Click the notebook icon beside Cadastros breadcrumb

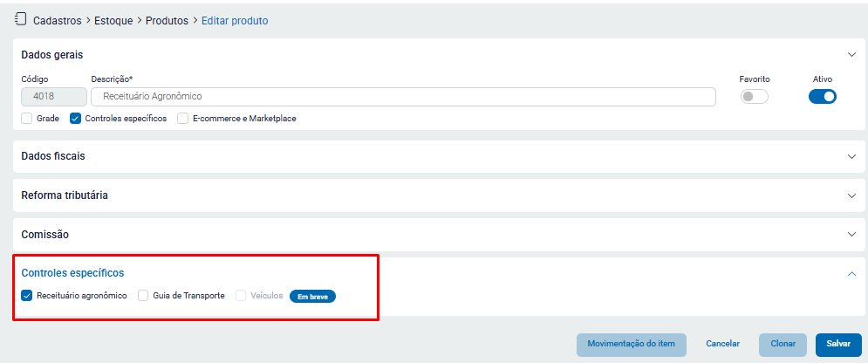[21, 19]
